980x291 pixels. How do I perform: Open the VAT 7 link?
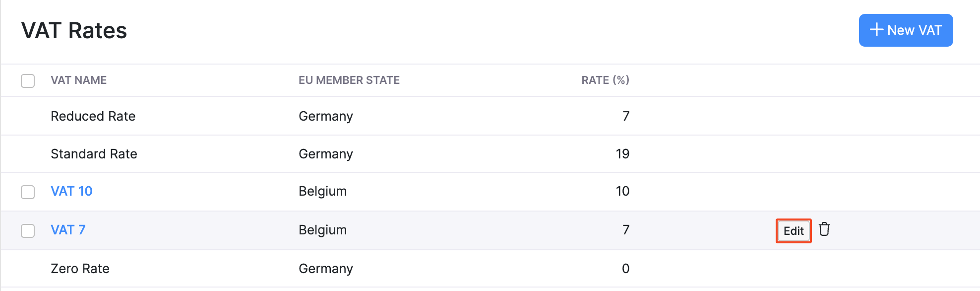tap(68, 230)
